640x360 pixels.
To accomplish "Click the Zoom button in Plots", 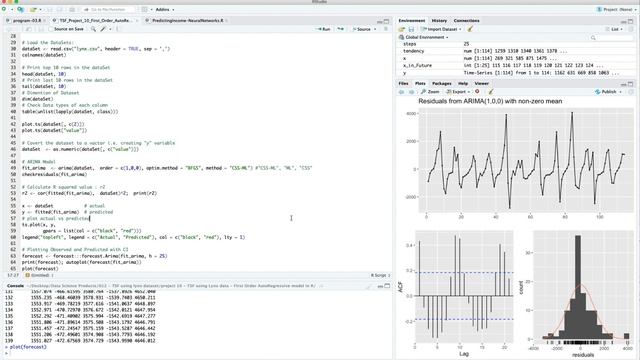I will click(430, 92).
